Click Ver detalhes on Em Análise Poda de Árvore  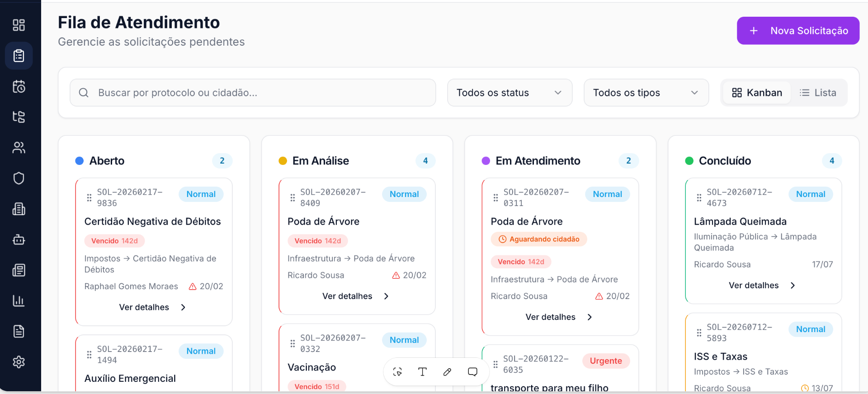(356, 296)
